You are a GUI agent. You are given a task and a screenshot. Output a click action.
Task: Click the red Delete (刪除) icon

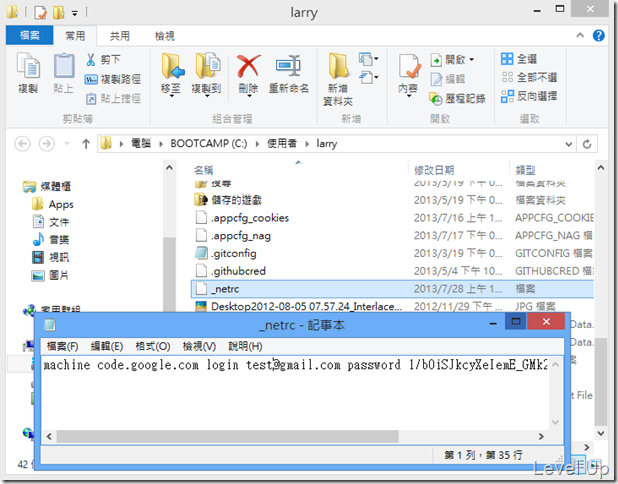pyautogui.click(x=248, y=66)
